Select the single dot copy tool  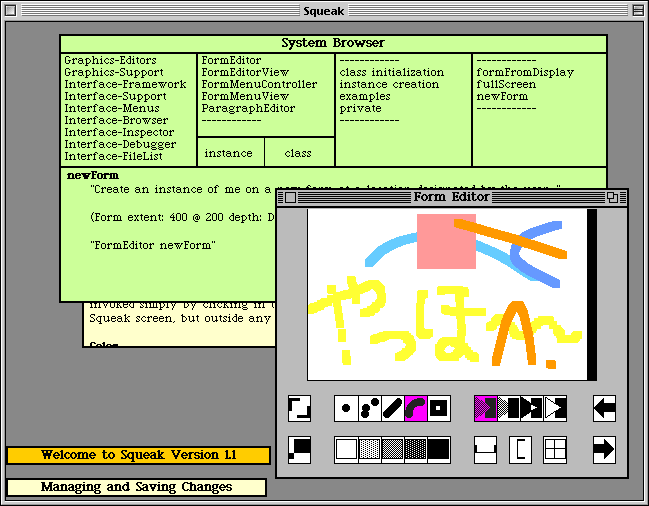pos(346,409)
